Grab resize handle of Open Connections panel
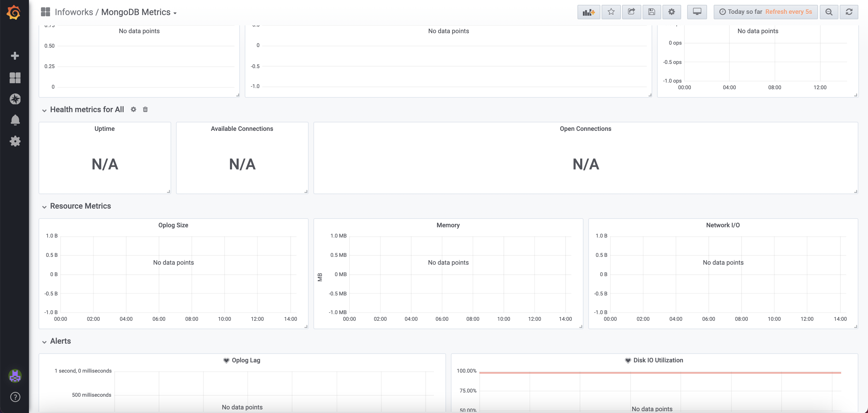The width and height of the screenshot is (868, 413). (x=856, y=191)
